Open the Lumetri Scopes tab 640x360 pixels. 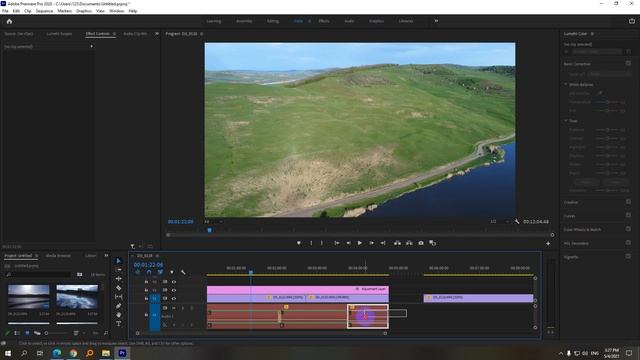point(59,33)
